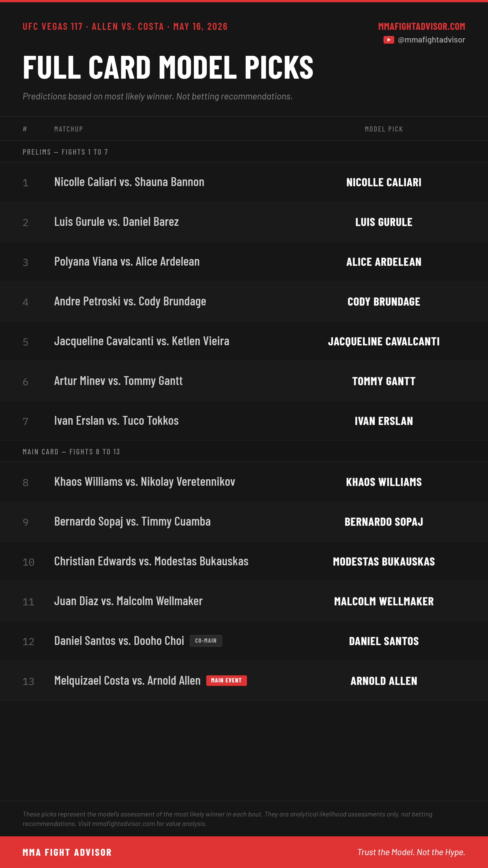
Task: Select the CO-MAIN badge
Action: tap(206, 641)
